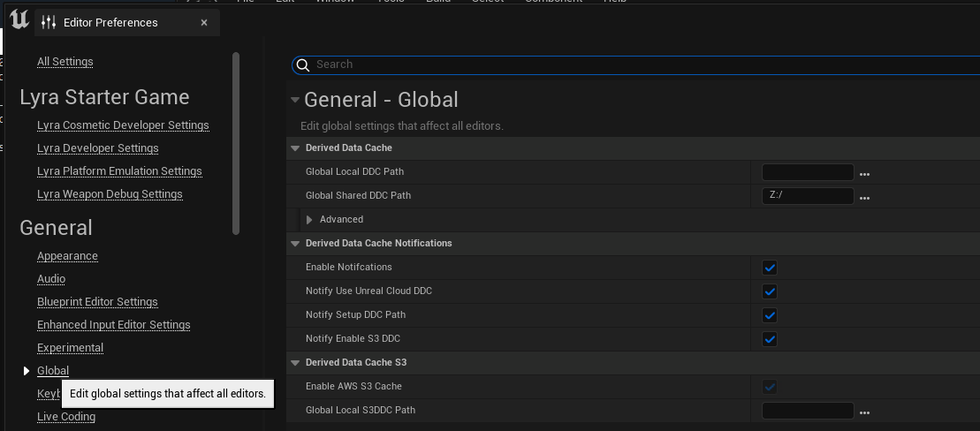Toggle Notify Setup DDC Path checkbox
The width and height of the screenshot is (980, 431).
pyautogui.click(x=770, y=314)
